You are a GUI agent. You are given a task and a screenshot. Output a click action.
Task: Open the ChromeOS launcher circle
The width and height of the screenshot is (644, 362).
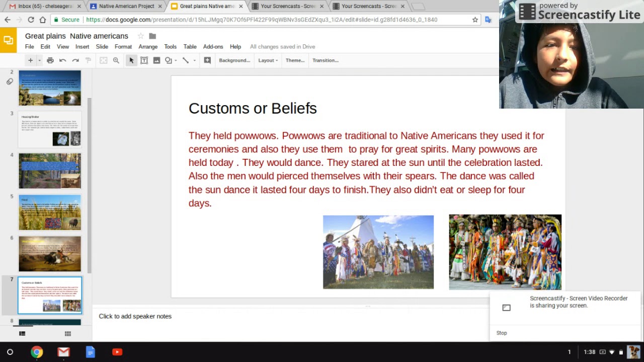click(x=10, y=352)
